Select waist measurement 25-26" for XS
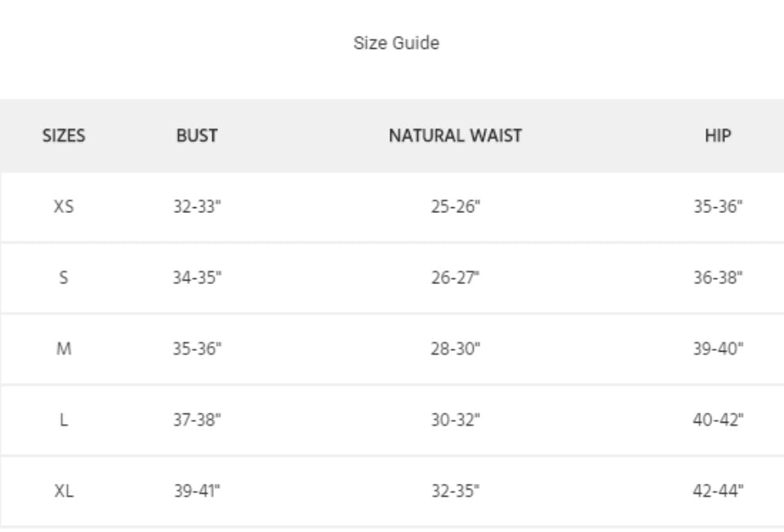This screenshot has width=784, height=532. click(x=455, y=206)
